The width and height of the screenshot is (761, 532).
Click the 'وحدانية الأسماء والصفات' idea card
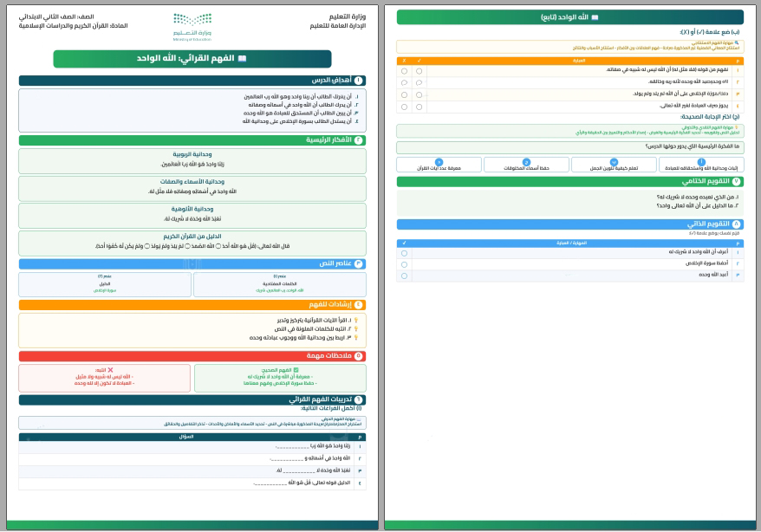[x=192, y=188]
